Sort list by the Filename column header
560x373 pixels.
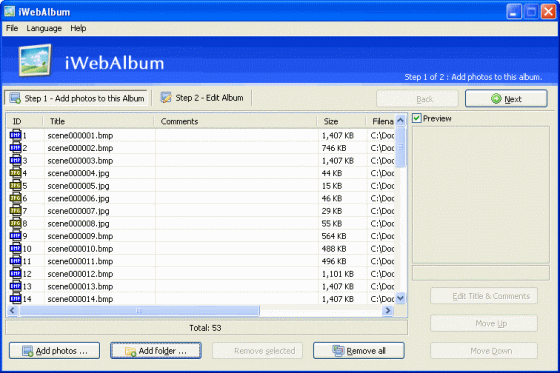(x=381, y=121)
